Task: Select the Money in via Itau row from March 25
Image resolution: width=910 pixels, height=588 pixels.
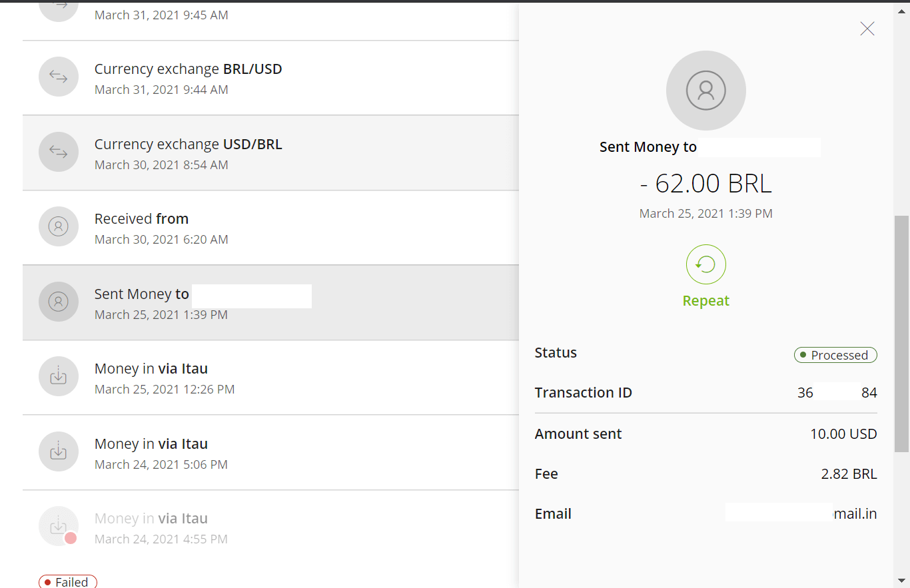Action: pyautogui.click(x=266, y=376)
